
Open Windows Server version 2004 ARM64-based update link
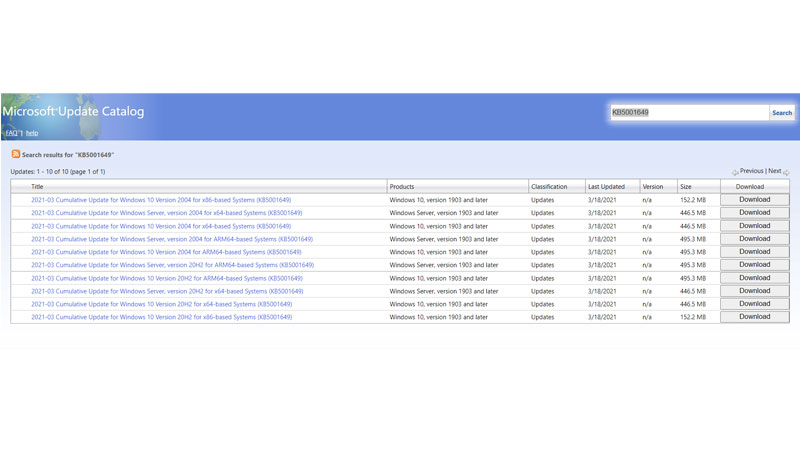[172, 239]
